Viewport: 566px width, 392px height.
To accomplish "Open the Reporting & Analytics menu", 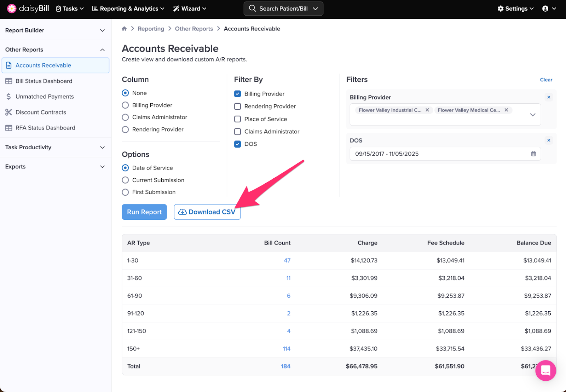I will 128,8.
